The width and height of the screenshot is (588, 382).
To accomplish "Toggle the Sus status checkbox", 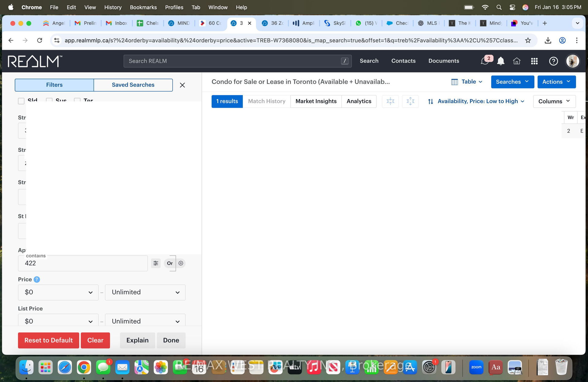I will pyautogui.click(x=49, y=100).
